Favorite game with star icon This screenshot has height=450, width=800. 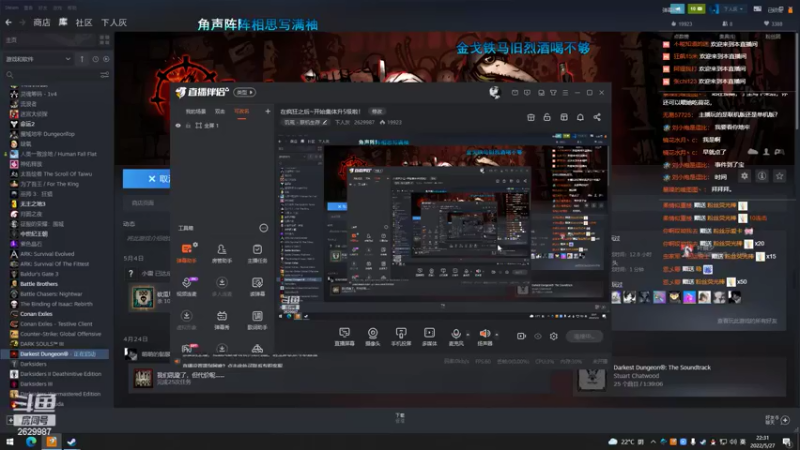pos(779,176)
